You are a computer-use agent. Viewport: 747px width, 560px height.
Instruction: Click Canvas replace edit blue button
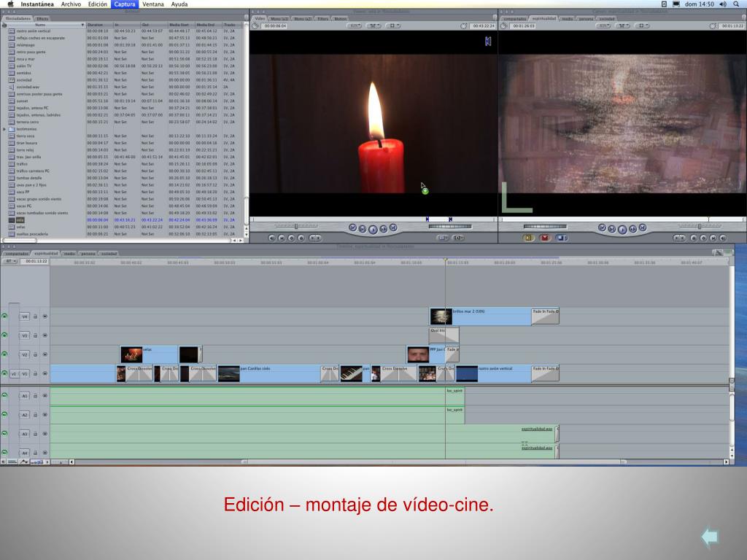(561, 238)
